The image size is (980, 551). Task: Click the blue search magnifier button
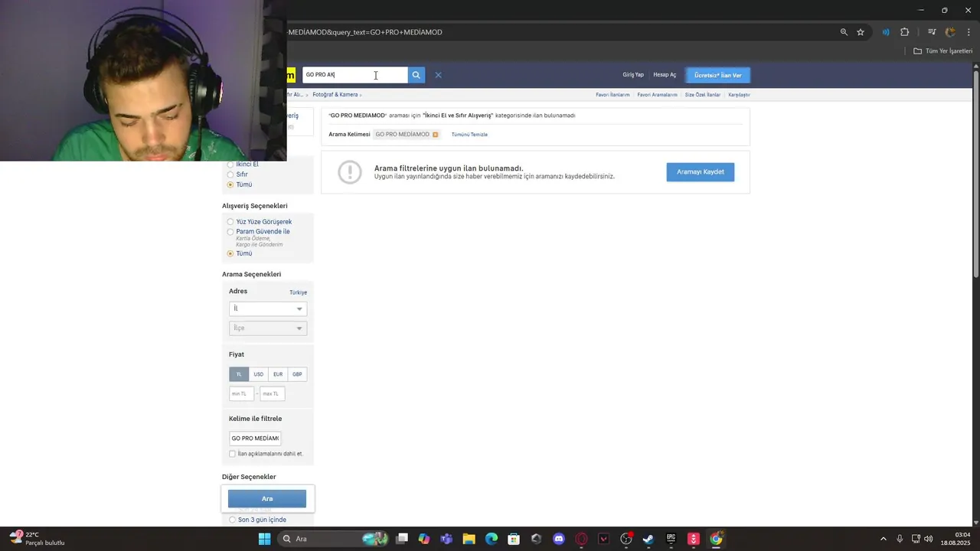[x=416, y=75]
